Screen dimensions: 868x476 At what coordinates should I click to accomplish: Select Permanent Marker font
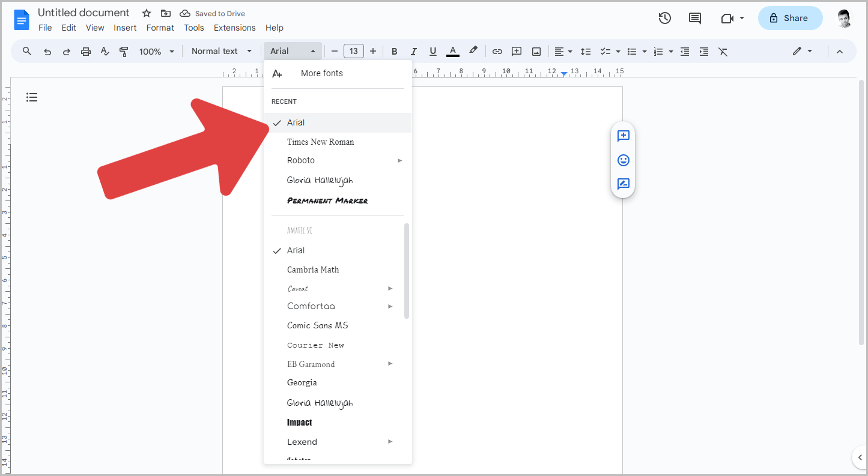tap(338, 200)
